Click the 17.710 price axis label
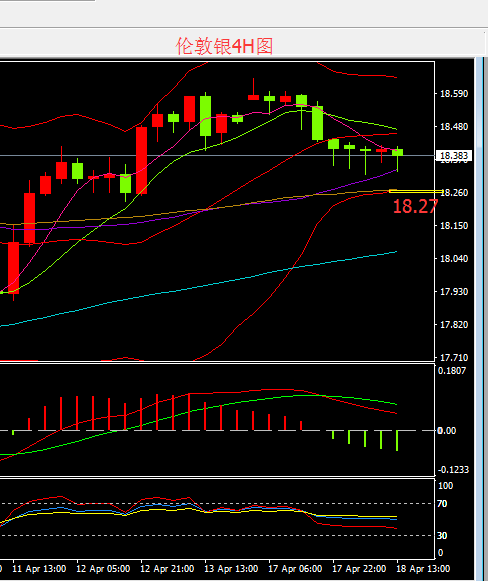Image resolution: width=488 pixels, height=581 pixels. click(x=454, y=358)
